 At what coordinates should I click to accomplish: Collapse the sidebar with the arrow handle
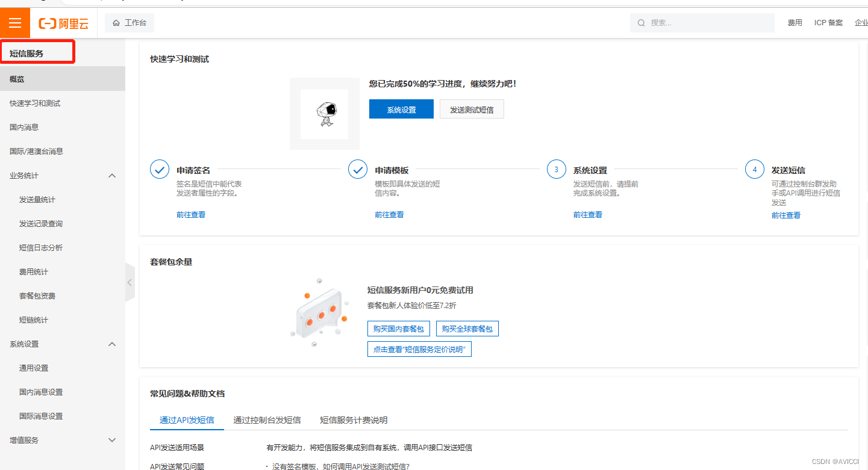pos(130,282)
